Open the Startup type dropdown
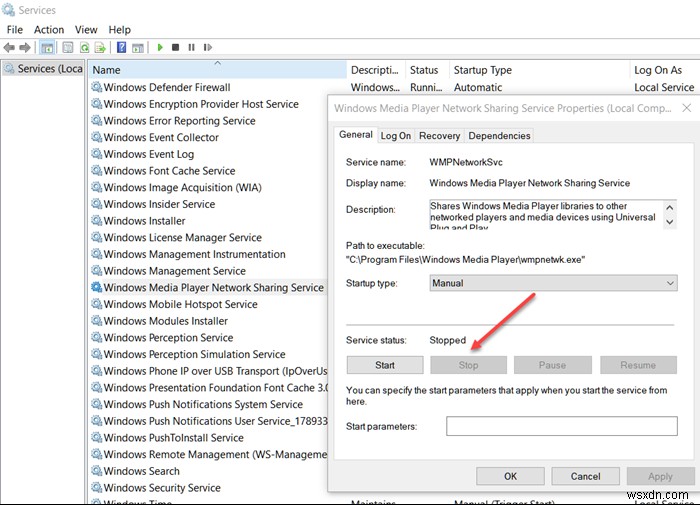Viewport: 700px width, 505px height. click(x=553, y=283)
